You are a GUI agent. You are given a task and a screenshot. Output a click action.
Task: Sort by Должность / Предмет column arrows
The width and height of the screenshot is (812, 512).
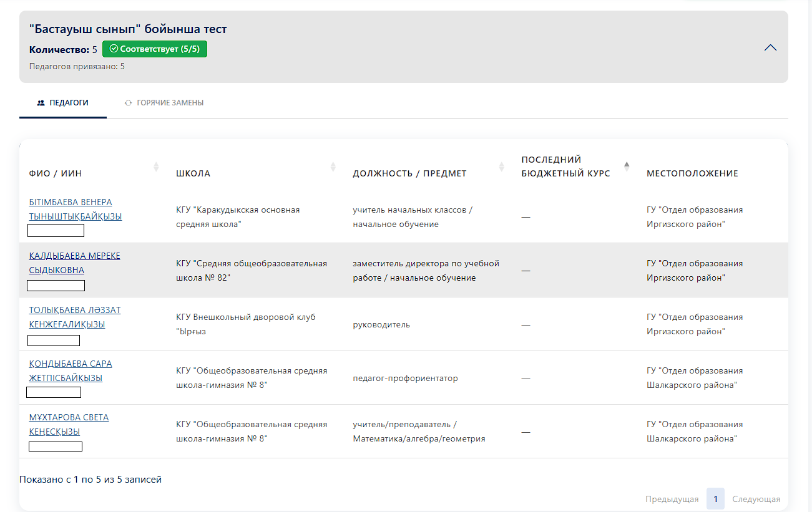[501, 167]
